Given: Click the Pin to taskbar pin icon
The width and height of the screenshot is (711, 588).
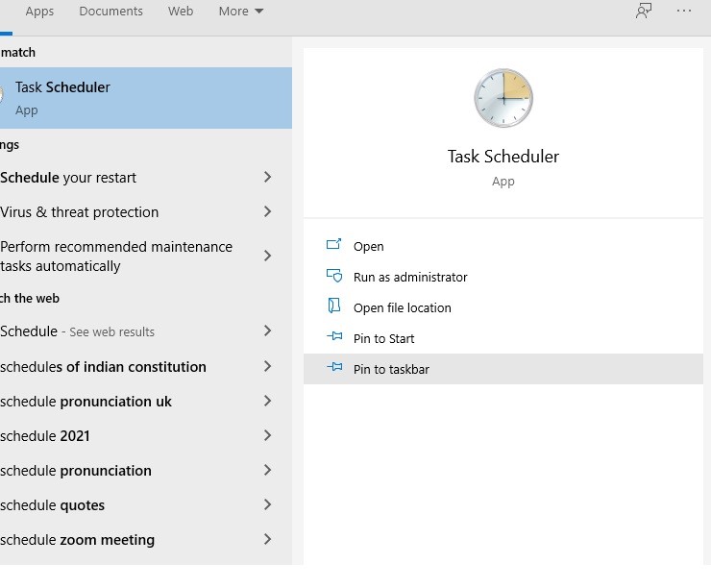Looking at the screenshot, I should (334, 367).
